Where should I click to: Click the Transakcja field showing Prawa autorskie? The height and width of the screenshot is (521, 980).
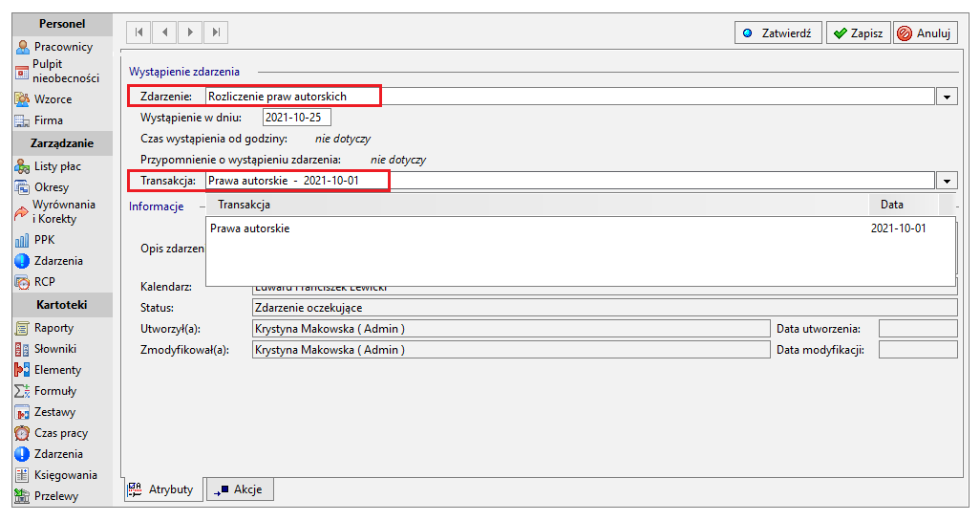pos(570,181)
